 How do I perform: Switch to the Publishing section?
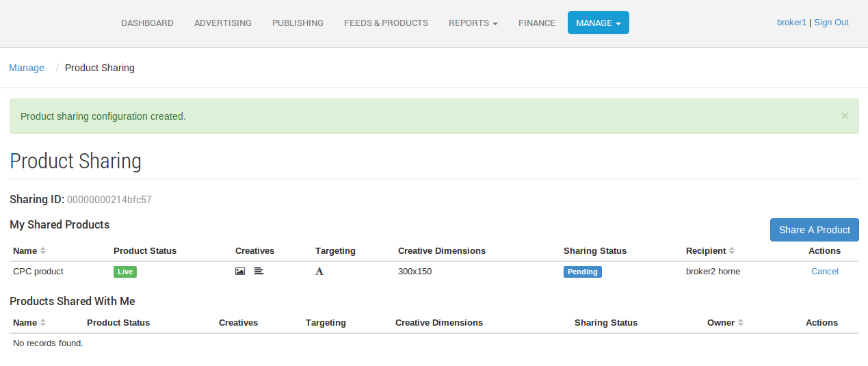click(x=298, y=23)
